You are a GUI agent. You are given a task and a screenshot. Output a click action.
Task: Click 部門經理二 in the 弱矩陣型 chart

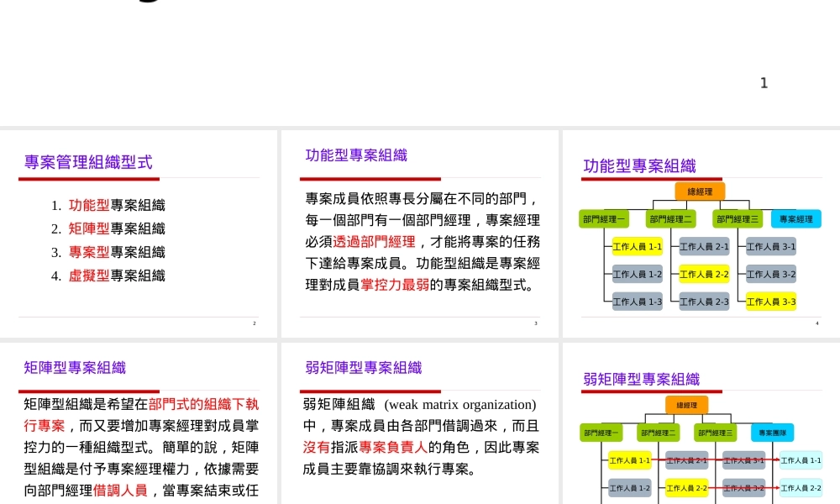tap(659, 433)
